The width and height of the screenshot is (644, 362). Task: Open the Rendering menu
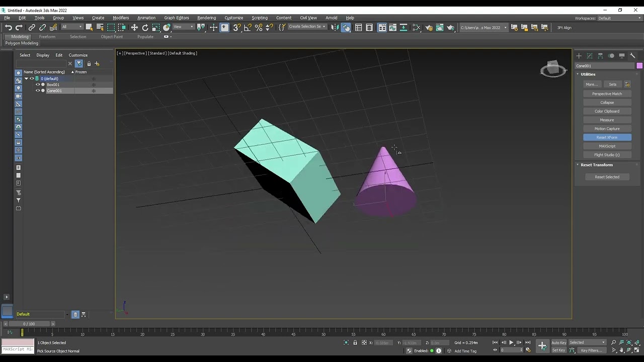[x=206, y=18]
